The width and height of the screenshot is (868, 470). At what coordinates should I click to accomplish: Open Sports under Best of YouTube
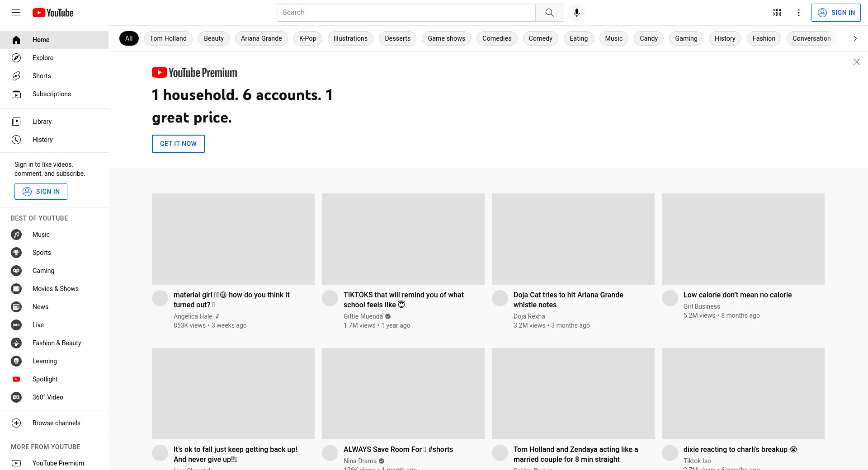click(x=54, y=253)
